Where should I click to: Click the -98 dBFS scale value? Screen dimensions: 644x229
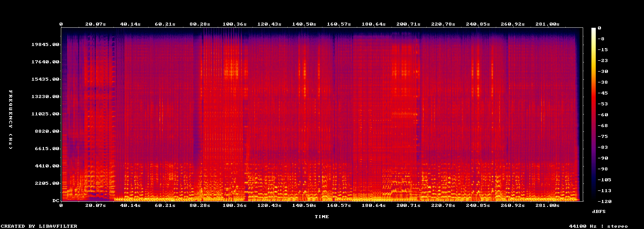[x=602, y=169]
